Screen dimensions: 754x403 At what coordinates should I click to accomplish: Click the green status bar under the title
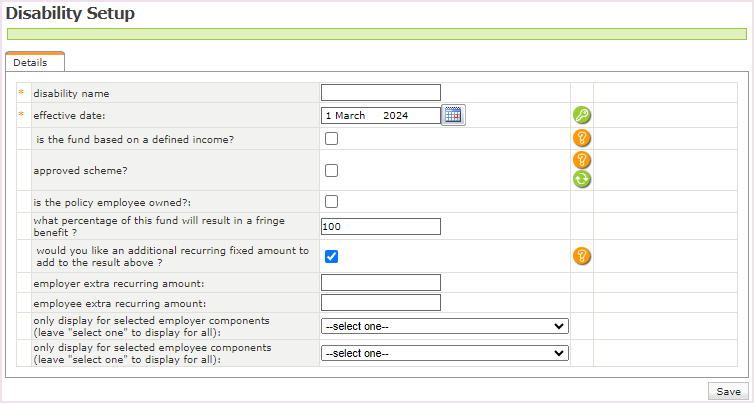tap(376, 34)
